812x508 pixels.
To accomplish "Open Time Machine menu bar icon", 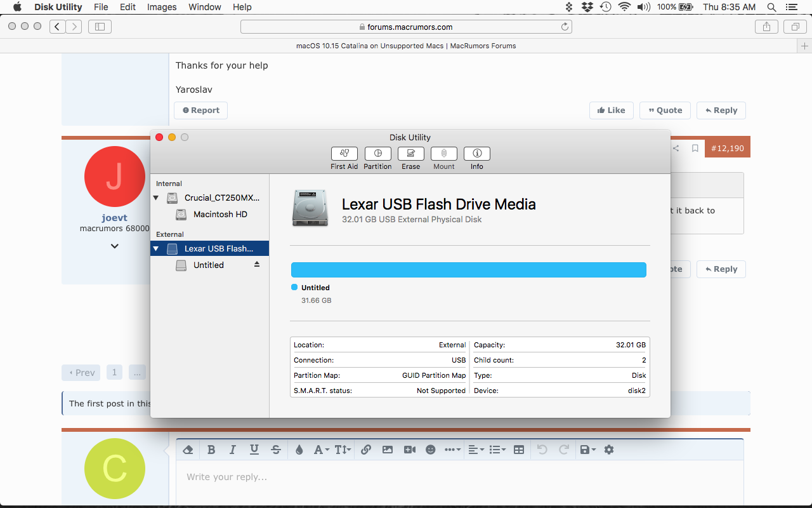I will (606, 7).
